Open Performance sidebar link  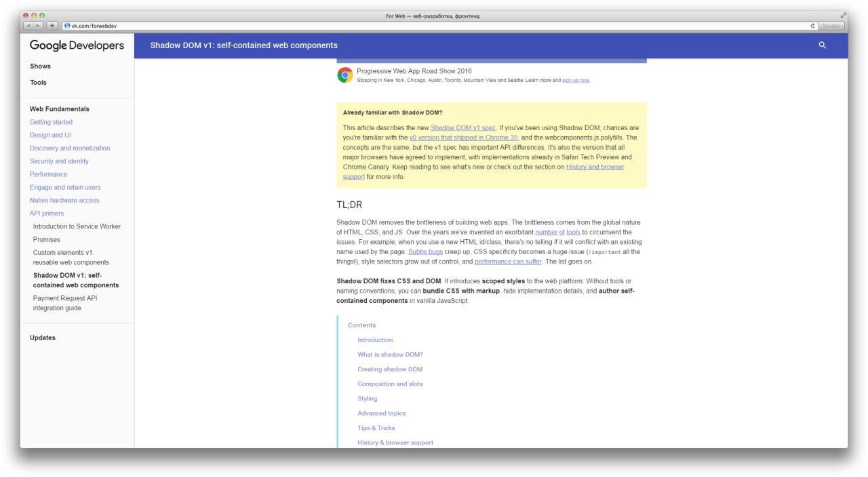pyautogui.click(x=48, y=174)
